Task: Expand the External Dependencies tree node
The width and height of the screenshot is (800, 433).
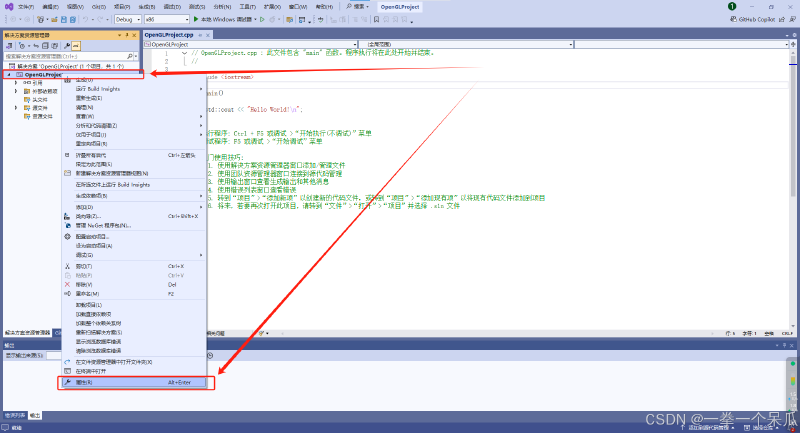Action: click(x=16, y=91)
